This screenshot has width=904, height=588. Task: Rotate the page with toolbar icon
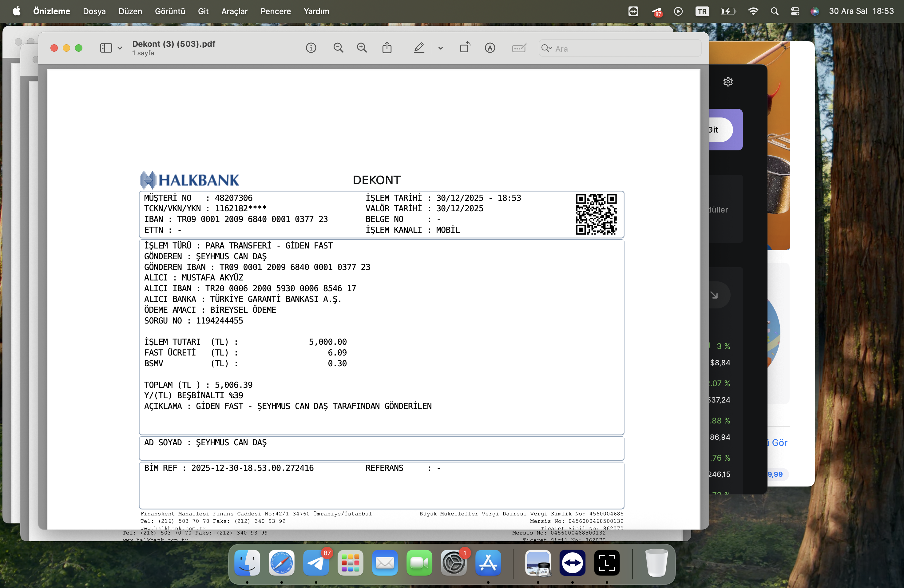click(x=465, y=47)
